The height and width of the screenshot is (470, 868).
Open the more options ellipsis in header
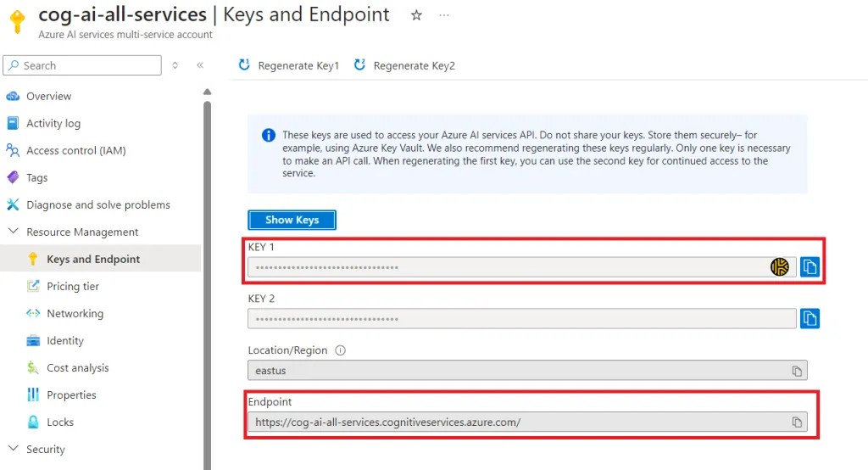tap(444, 15)
